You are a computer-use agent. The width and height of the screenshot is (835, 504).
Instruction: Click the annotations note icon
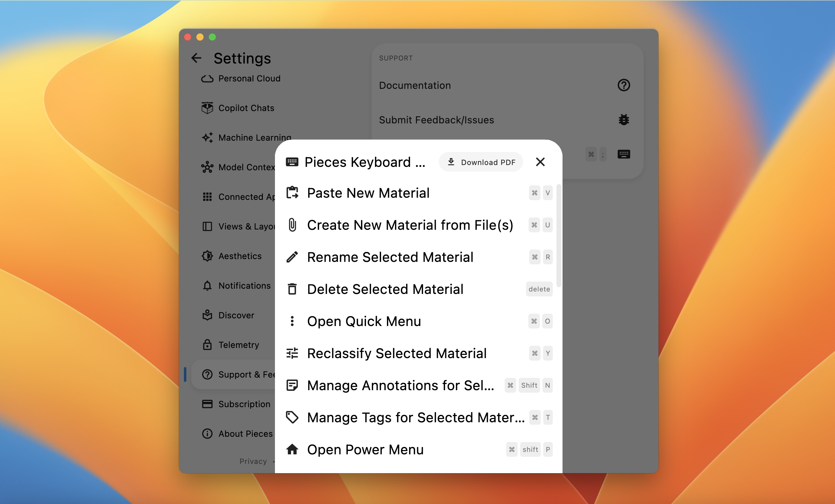pyautogui.click(x=292, y=385)
